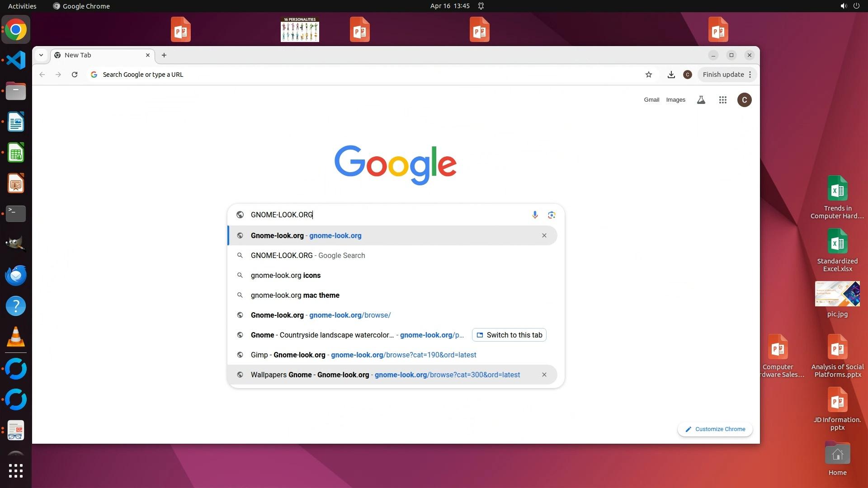868x488 pixels.
Task: Bookmark this tab with star icon
Action: (x=649, y=75)
